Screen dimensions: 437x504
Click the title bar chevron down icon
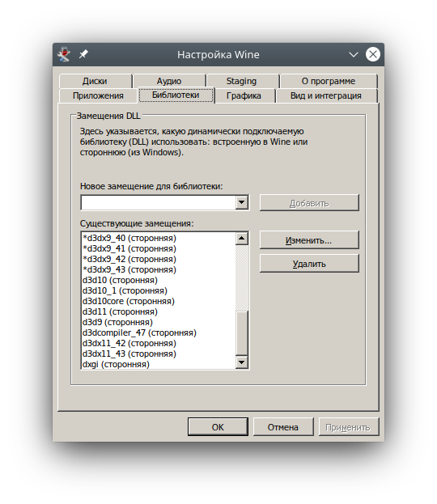(x=354, y=55)
